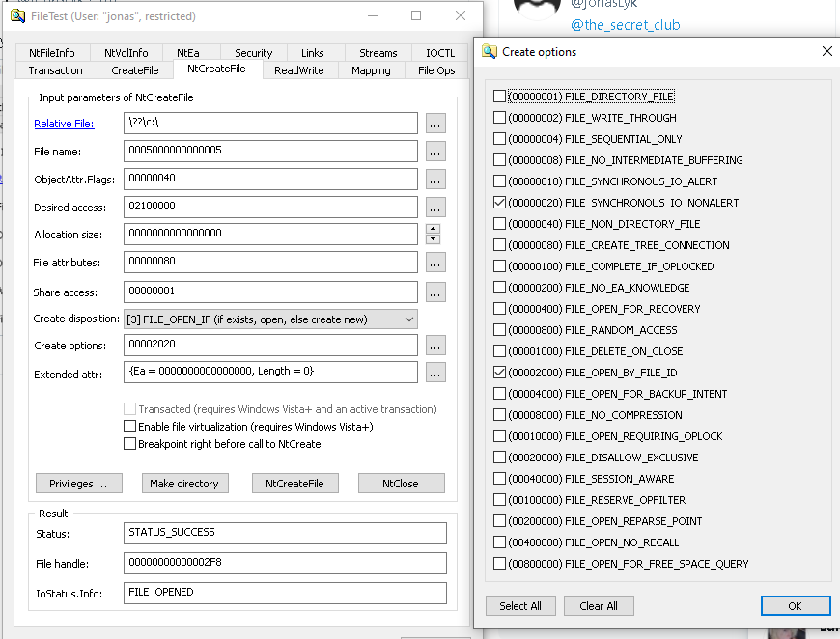Toggle FILE_RANDOM_ACCESS checkbox
The image size is (840, 639).
[499, 330]
